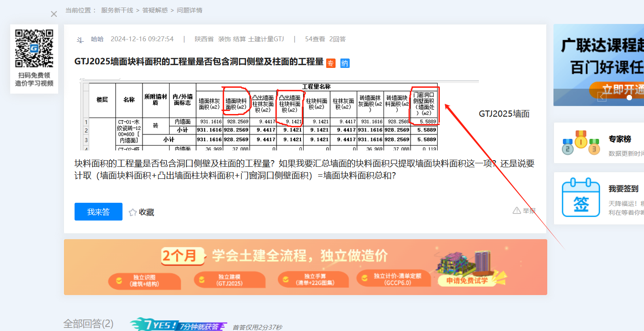Viewport: 644px width, 331px height.
Task: Click the orange 专 badge icon
Action: [331, 63]
